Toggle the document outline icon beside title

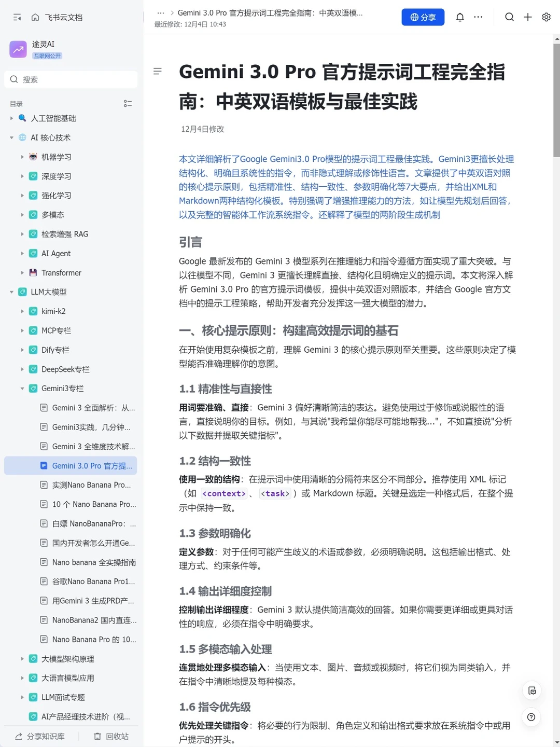coord(158,71)
